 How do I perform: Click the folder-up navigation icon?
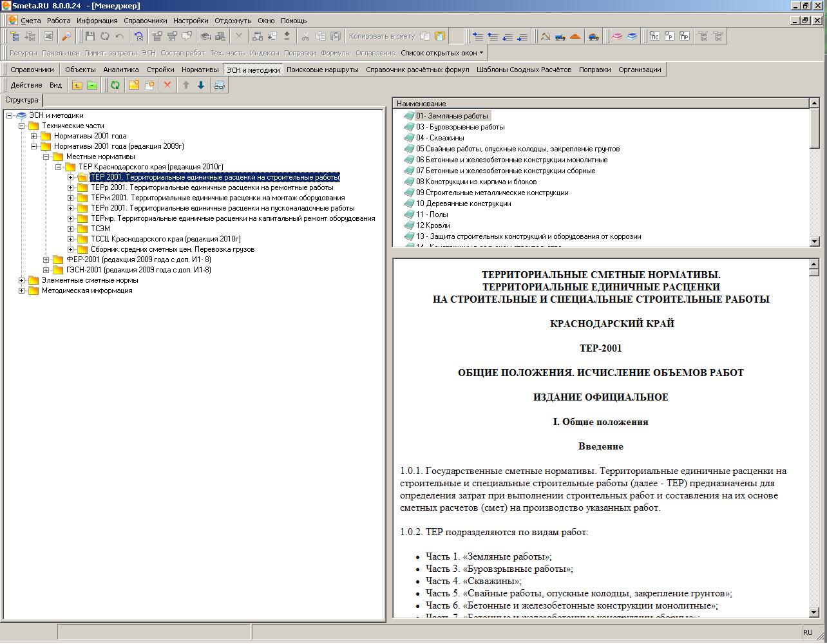coord(77,85)
